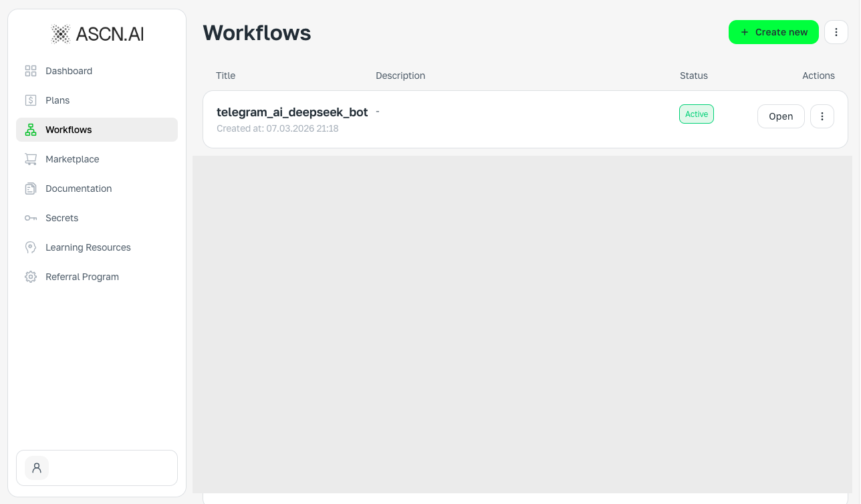Open the telegram_ai_deepseek_bot workflow with Open button
Viewport: 861px width, 504px height.
click(781, 116)
